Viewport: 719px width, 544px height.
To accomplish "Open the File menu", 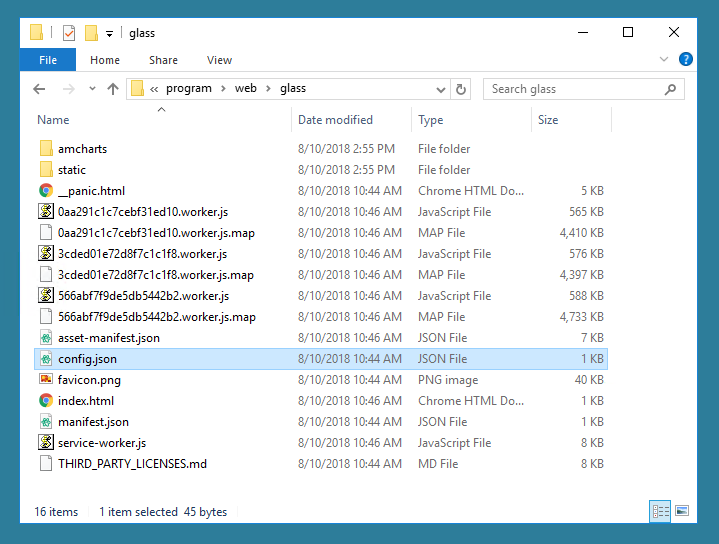I will point(48,60).
